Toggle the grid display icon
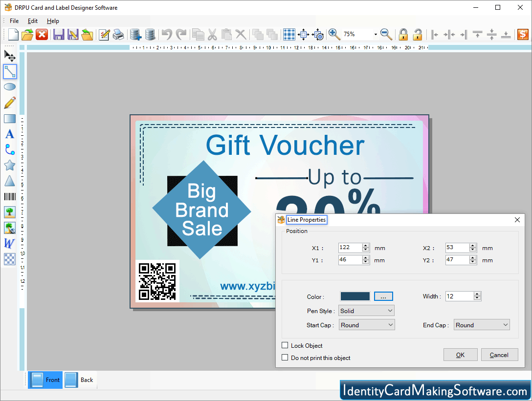This screenshot has width=532, height=401. point(289,34)
